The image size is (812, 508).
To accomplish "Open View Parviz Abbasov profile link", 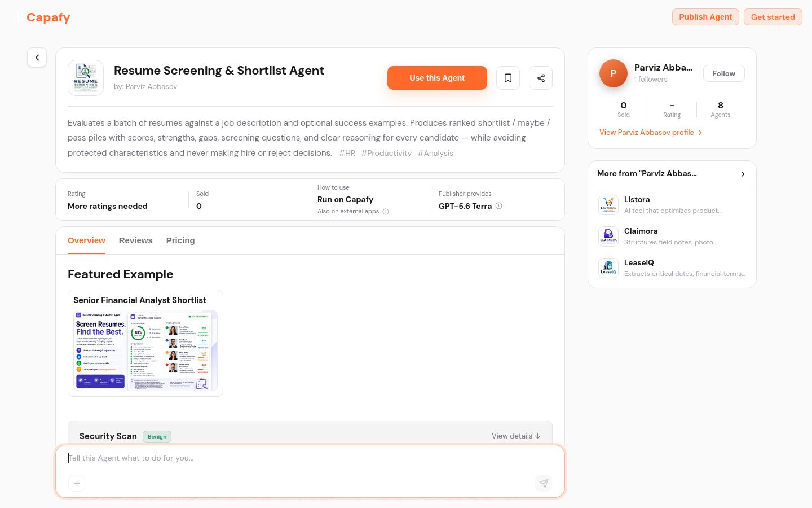I will [651, 132].
